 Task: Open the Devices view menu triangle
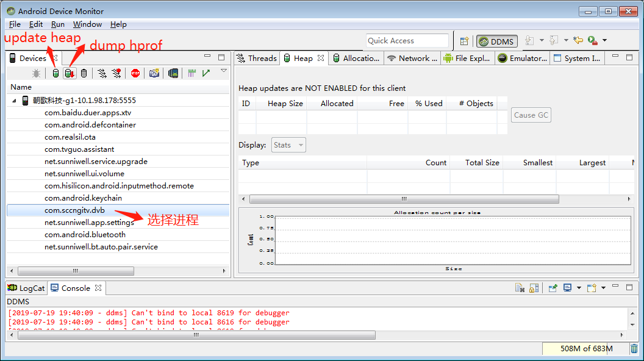(224, 71)
